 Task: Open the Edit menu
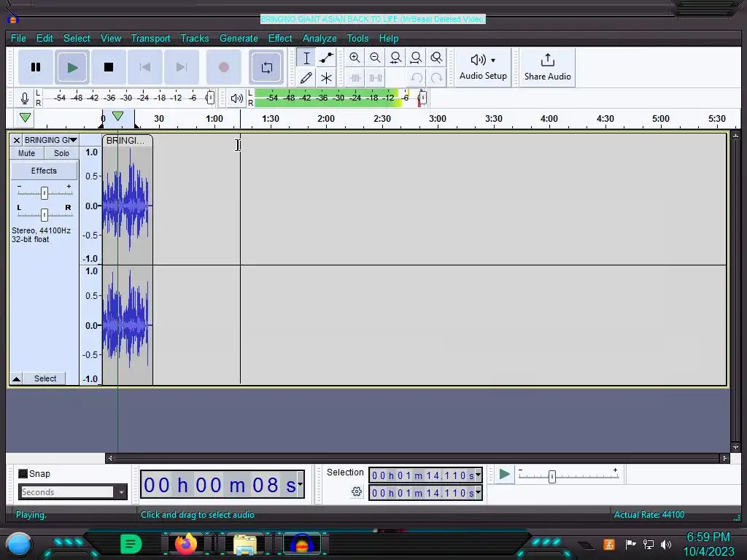point(44,38)
